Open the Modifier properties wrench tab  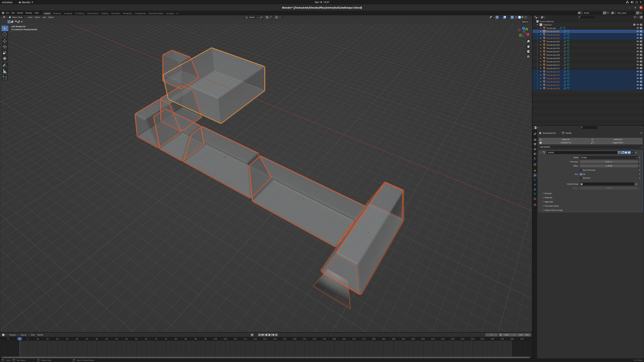pos(535,175)
